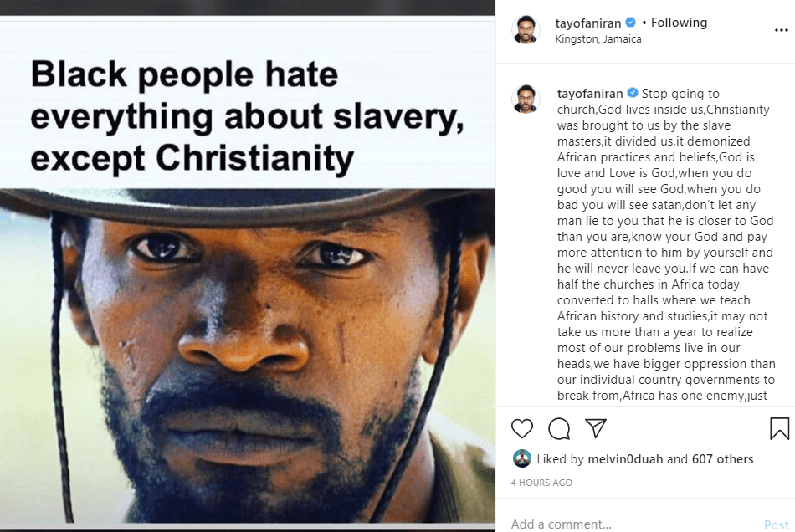Open melvin0duah's profile from likes

(623, 458)
